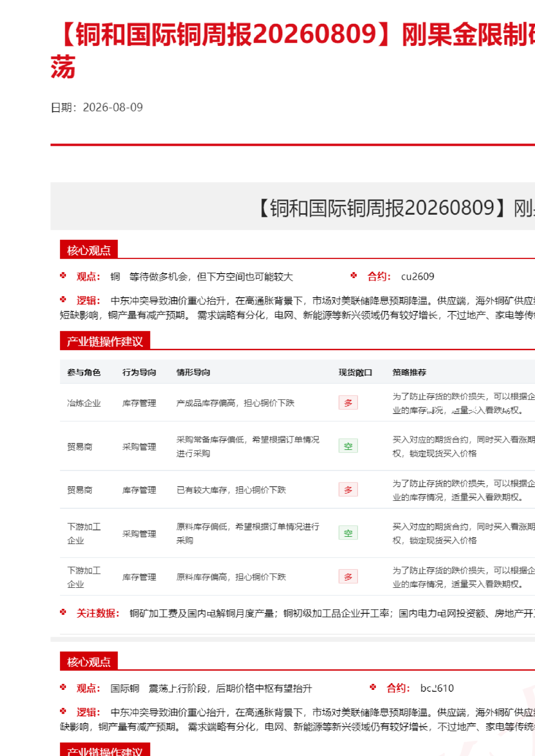Click the contract code bc2610
Image resolution: width=535 pixels, height=756 pixels.
tap(437, 688)
